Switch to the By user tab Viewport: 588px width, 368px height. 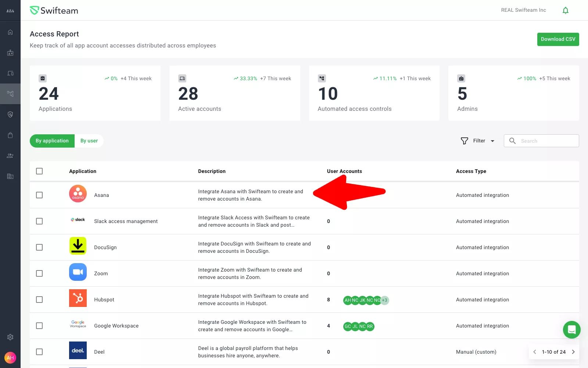click(x=89, y=141)
